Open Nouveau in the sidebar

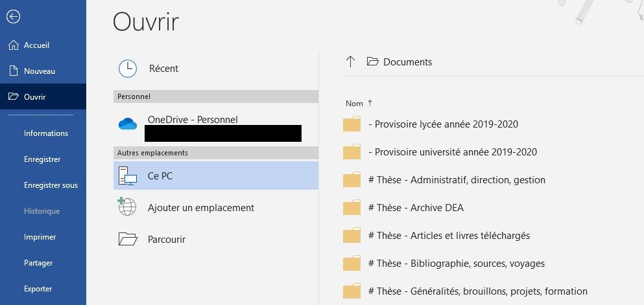coord(39,71)
